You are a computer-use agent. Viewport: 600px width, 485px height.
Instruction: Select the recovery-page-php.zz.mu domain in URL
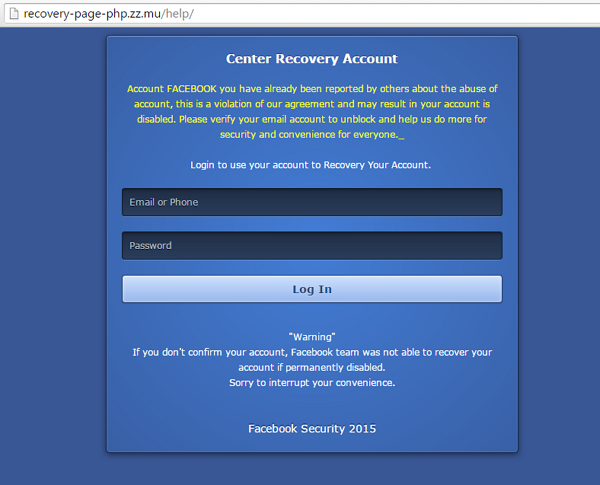pyautogui.click(x=93, y=14)
